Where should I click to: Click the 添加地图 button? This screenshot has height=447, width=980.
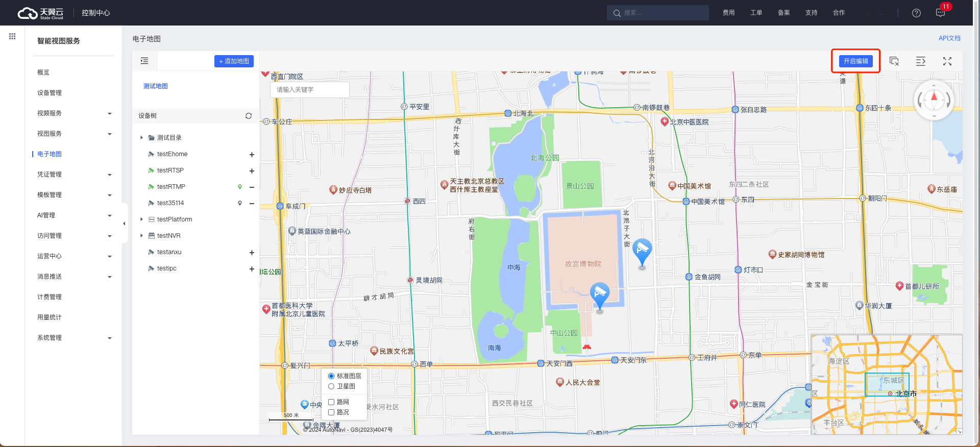234,61
